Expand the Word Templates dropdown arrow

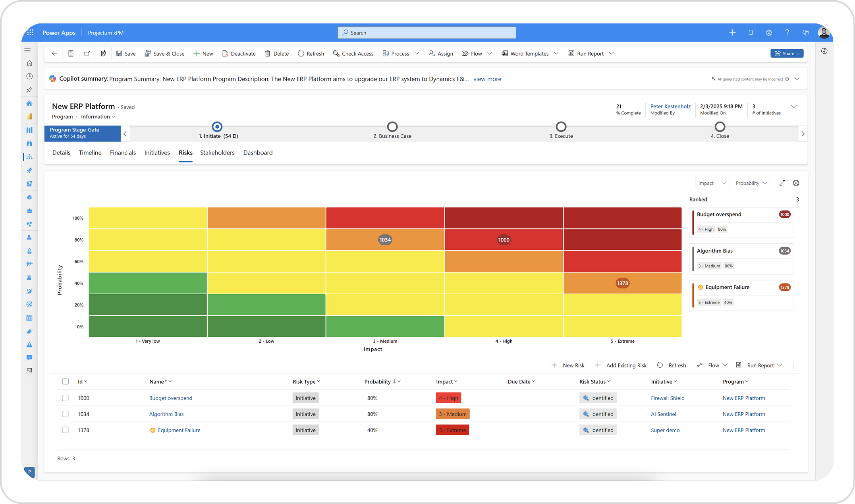click(556, 53)
